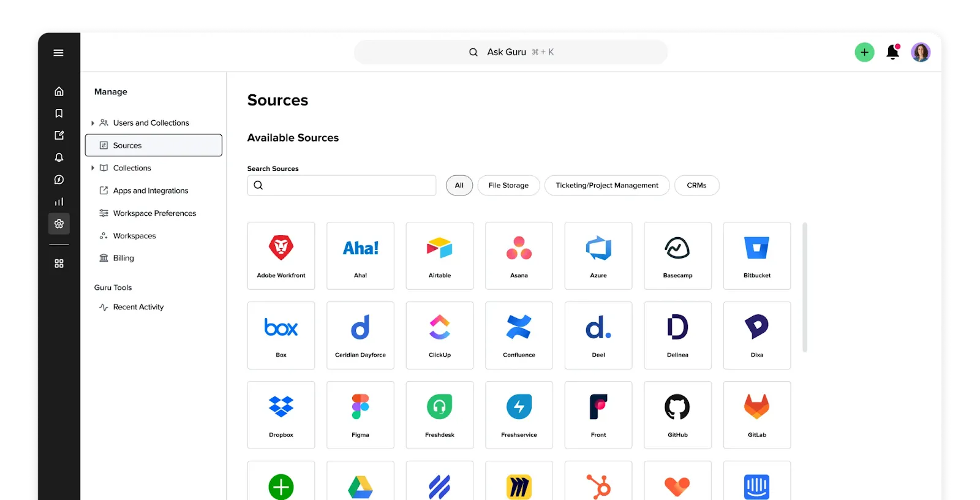Open Apps and Integrations
Screen dimensions: 980x500
150,191
